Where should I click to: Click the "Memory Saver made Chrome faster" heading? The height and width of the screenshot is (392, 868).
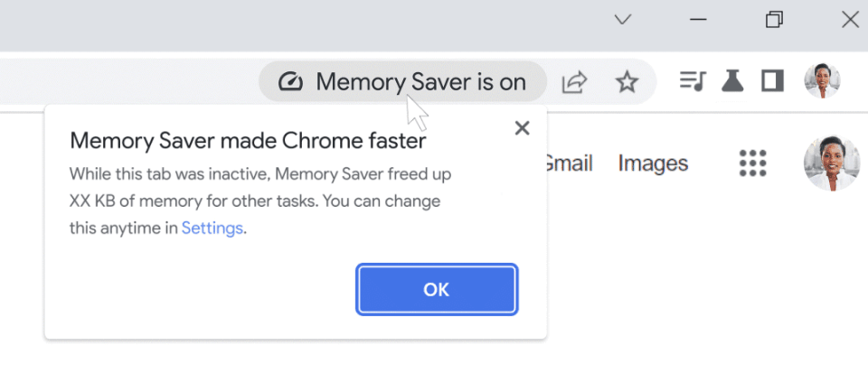pyautogui.click(x=248, y=141)
